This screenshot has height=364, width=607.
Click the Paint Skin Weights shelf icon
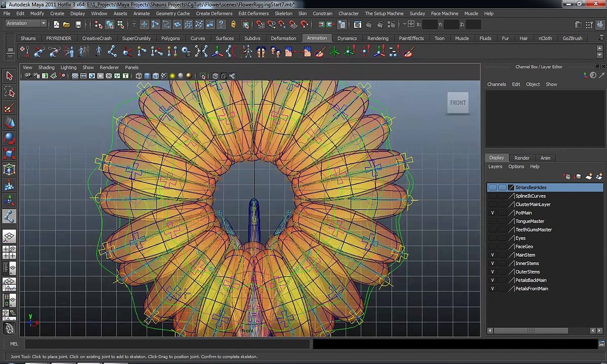(320, 52)
